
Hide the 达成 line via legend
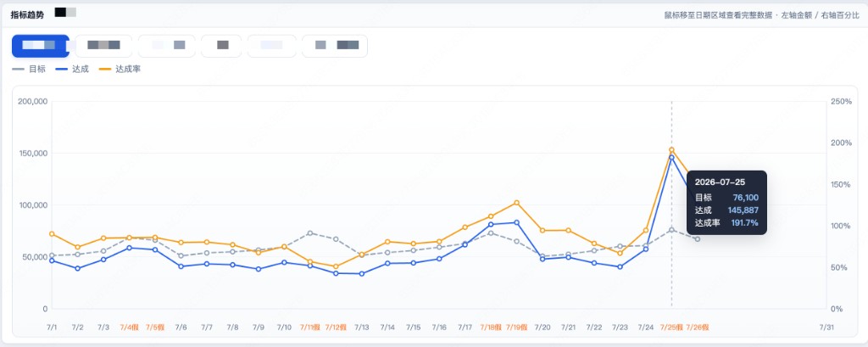pyautogui.click(x=72, y=70)
